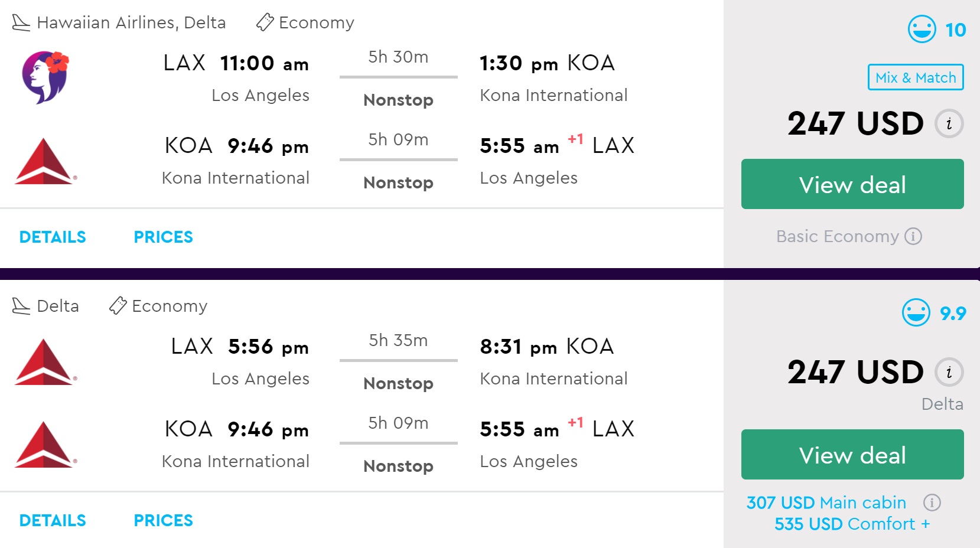The height and width of the screenshot is (548, 980).
Task: Open PRICES tab for Hawaiian Airlines itinerary
Action: click(x=163, y=237)
